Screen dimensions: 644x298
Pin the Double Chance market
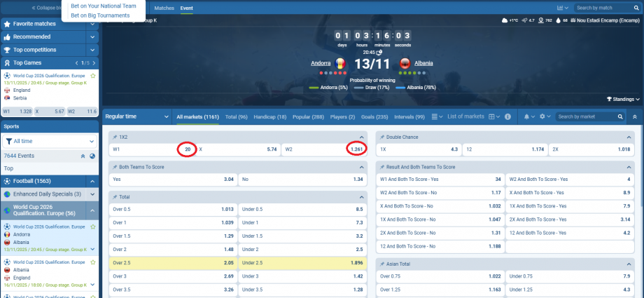coord(382,137)
